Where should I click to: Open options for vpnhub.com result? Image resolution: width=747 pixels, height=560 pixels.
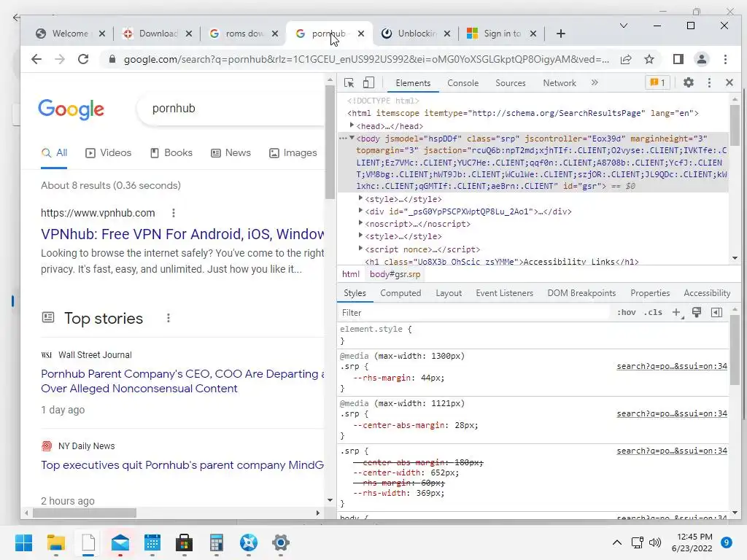click(174, 213)
